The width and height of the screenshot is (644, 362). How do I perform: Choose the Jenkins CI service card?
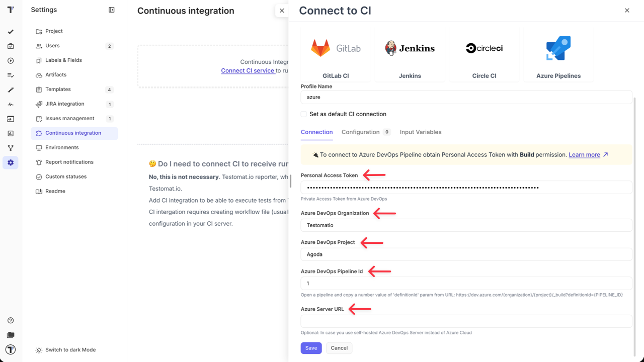(410, 54)
